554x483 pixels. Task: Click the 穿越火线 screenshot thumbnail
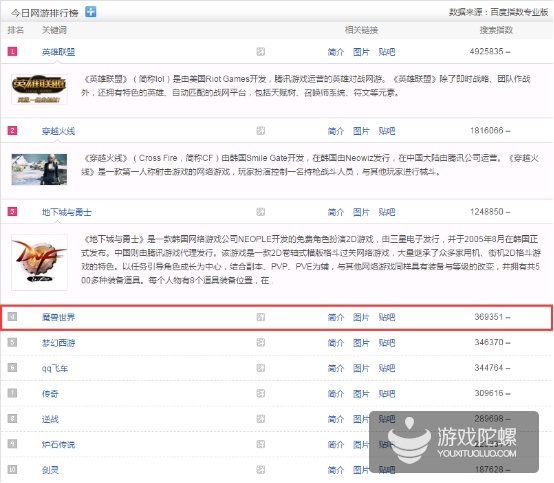[x=39, y=169]
